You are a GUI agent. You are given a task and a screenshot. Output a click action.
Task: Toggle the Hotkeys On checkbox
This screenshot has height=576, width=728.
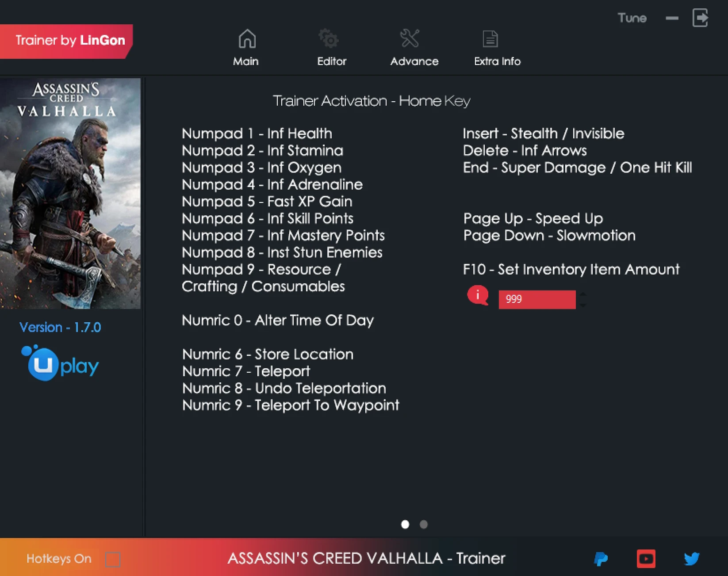[x=113, y=559]
